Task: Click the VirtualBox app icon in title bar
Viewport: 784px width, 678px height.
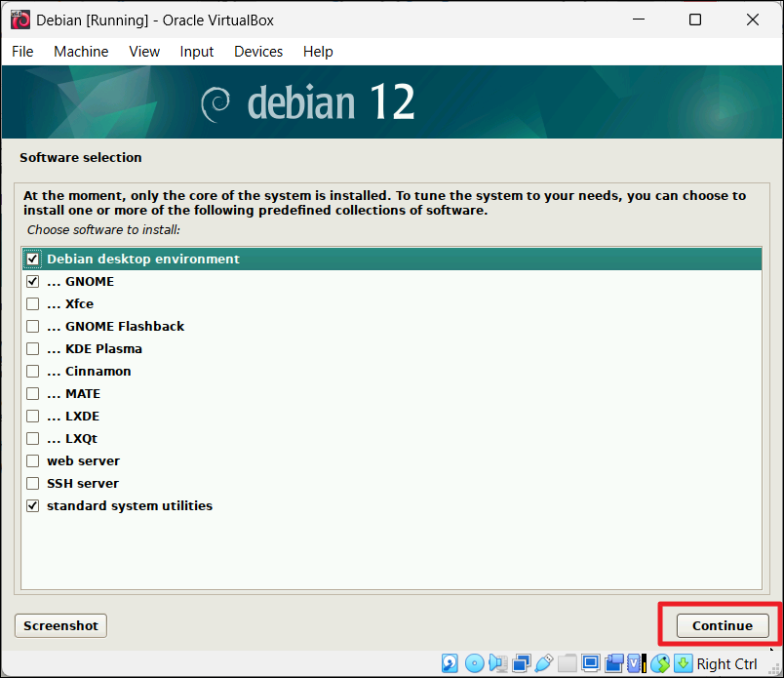Action: pos(20,20)
